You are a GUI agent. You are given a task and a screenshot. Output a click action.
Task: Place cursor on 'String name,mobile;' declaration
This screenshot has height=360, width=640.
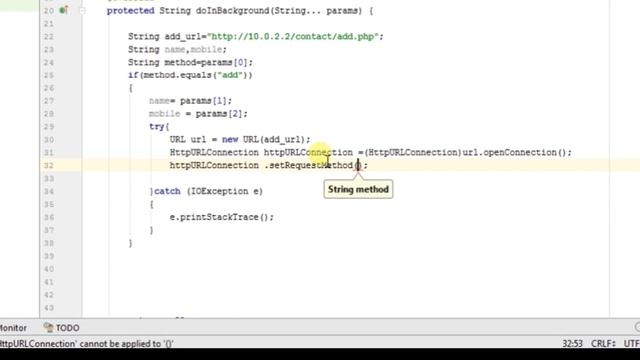[177, 49]
